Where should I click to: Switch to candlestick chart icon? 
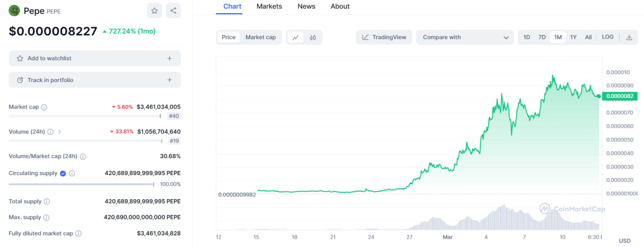point(312,37)
